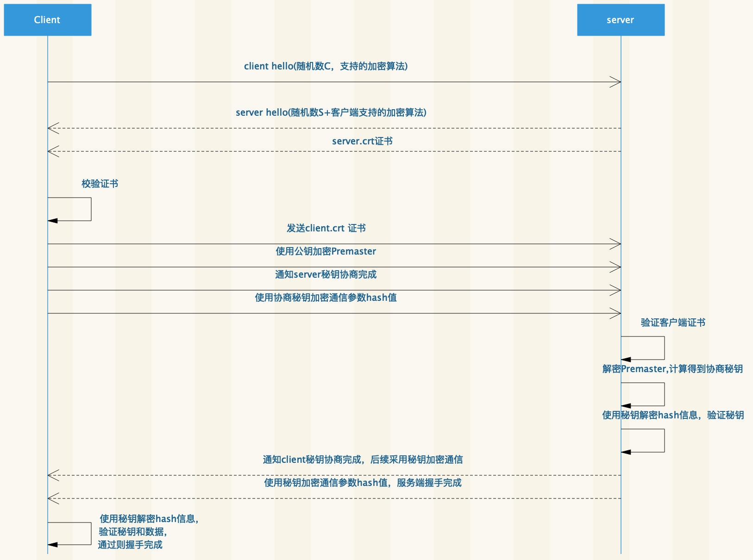Select the final Client self-loop arrow

coord(69,533)
